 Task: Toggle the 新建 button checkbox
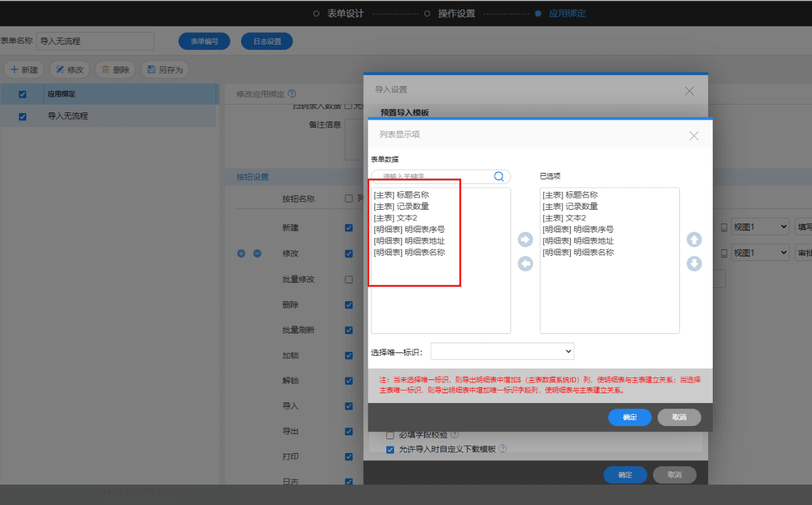(x=349, y=228)
